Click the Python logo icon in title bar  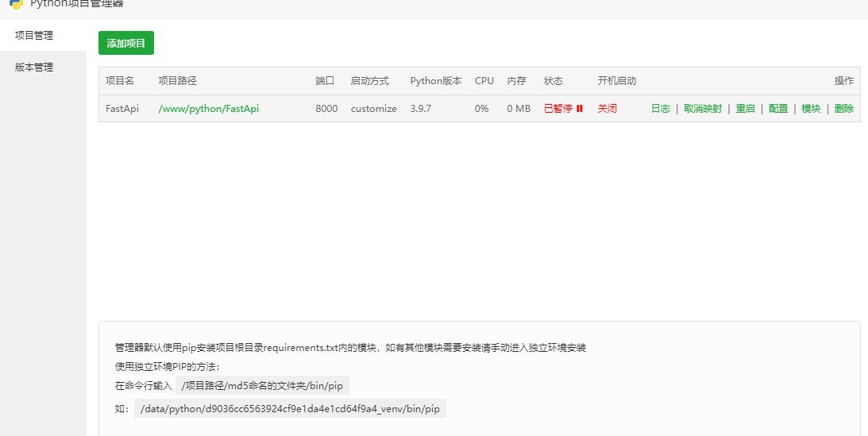pos(16,4)
